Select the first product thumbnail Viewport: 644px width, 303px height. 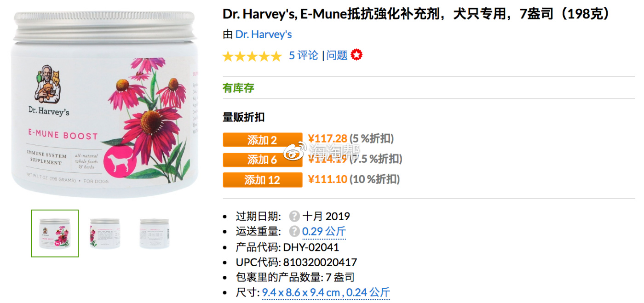tap(55, 233)
